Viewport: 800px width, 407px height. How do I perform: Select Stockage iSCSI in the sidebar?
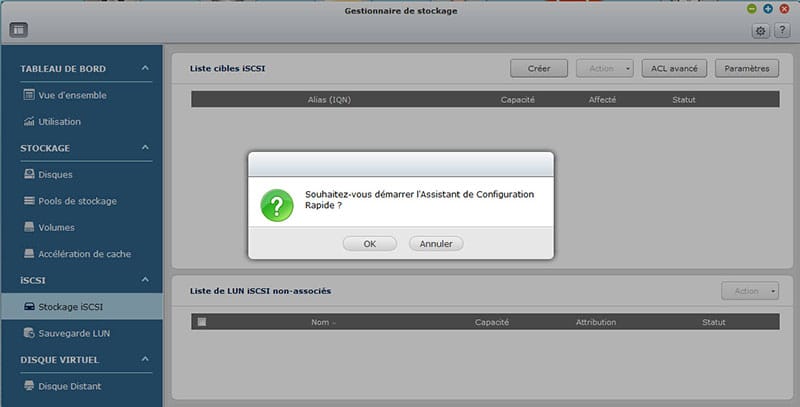(x=72, y=306)
